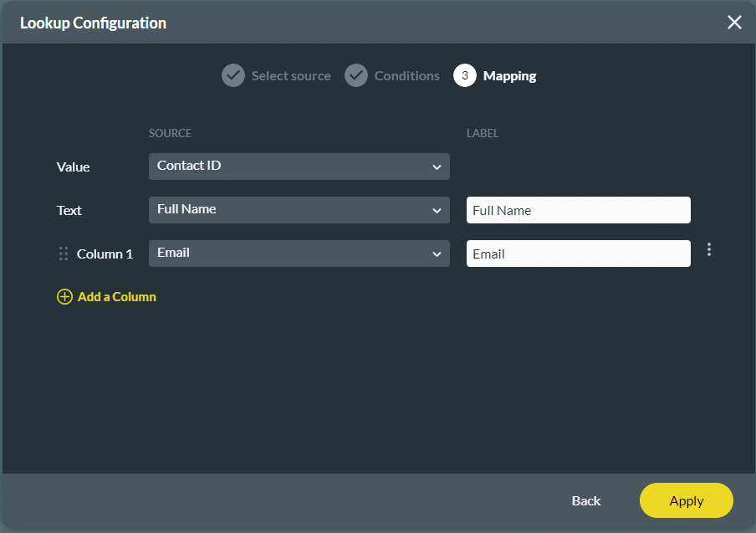The width and height of the screenshot is (756, 533).
Task: Click the step 3 number circle
Action: point(465,76)
